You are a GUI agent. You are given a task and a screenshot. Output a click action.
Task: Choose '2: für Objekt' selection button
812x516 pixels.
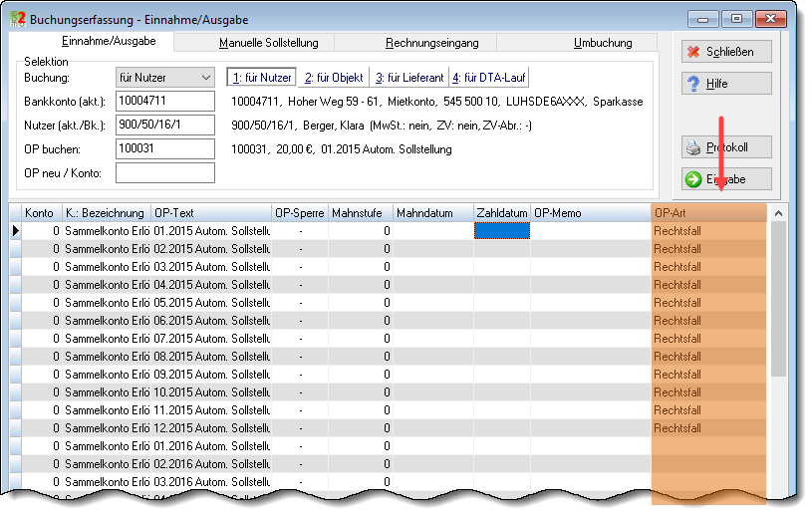point(334,78)
